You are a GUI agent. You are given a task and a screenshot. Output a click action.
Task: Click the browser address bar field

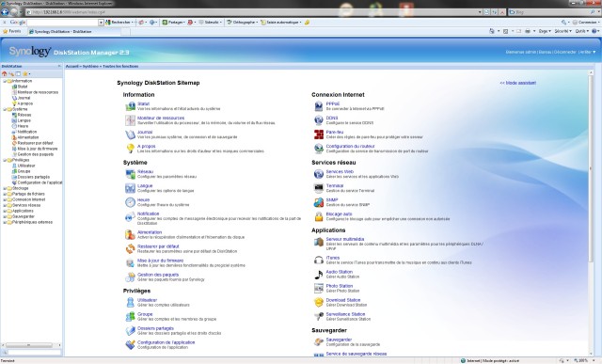pos(253,12)
